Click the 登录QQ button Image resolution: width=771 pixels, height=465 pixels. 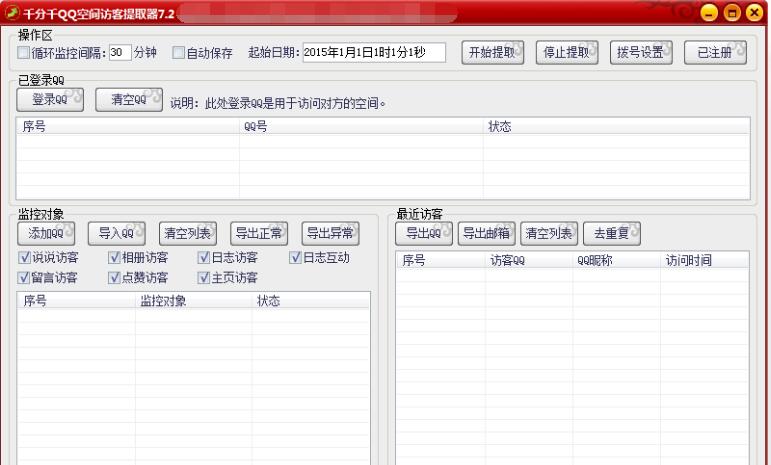50,100
